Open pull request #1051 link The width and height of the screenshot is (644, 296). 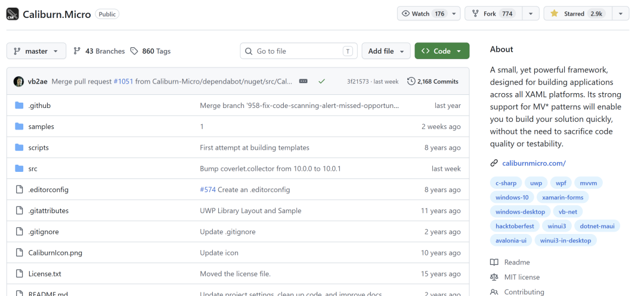(123, 81)
